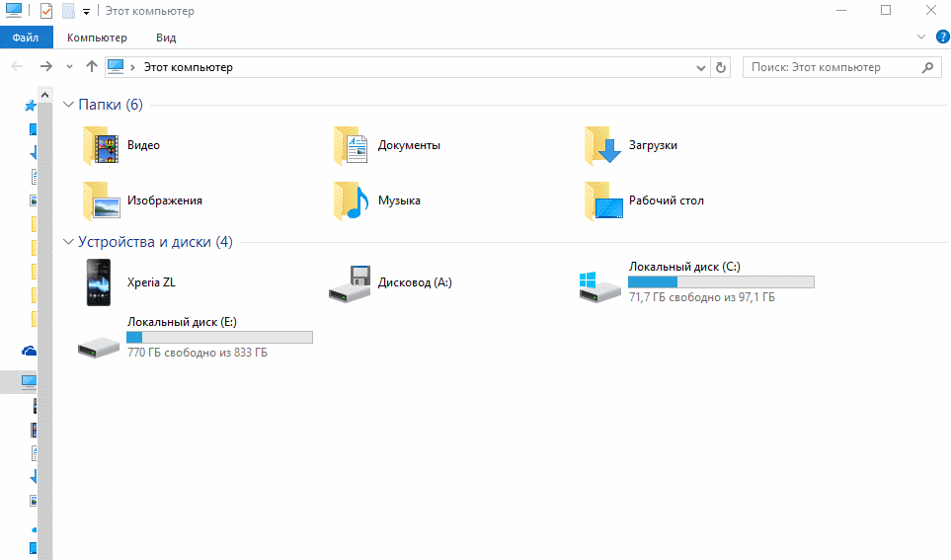Select Quick access star in navigation pane

pos(30,107)
